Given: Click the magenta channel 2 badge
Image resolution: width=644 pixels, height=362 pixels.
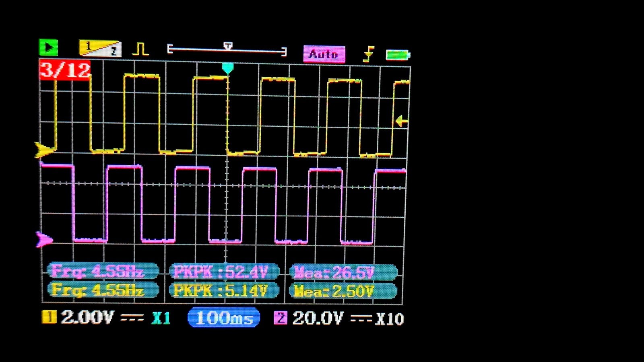Looking at the screenshot, I should (x=281, y=318).
